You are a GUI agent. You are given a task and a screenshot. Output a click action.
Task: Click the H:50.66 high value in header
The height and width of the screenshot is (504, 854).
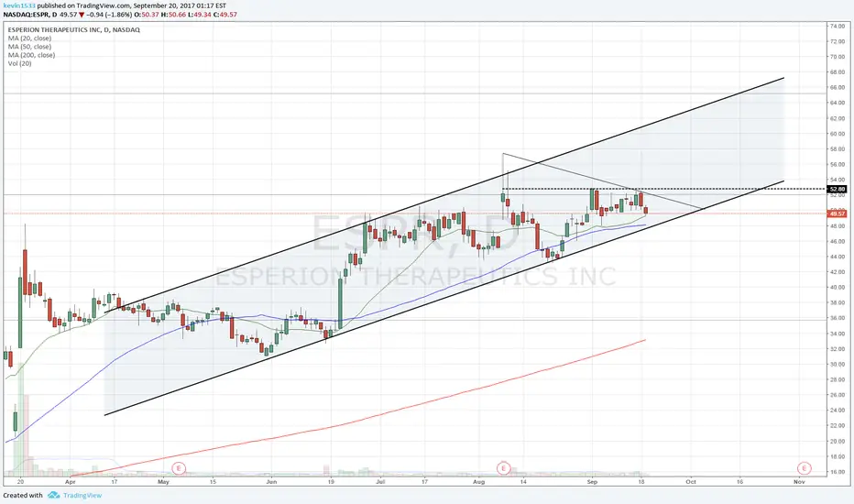coord(173,14)
